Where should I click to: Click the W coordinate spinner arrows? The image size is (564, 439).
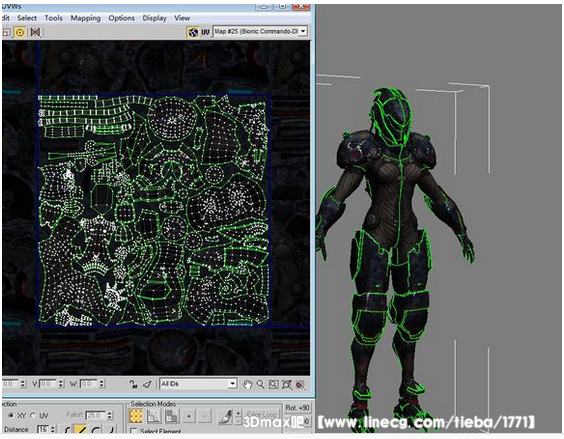coord(102,384)
